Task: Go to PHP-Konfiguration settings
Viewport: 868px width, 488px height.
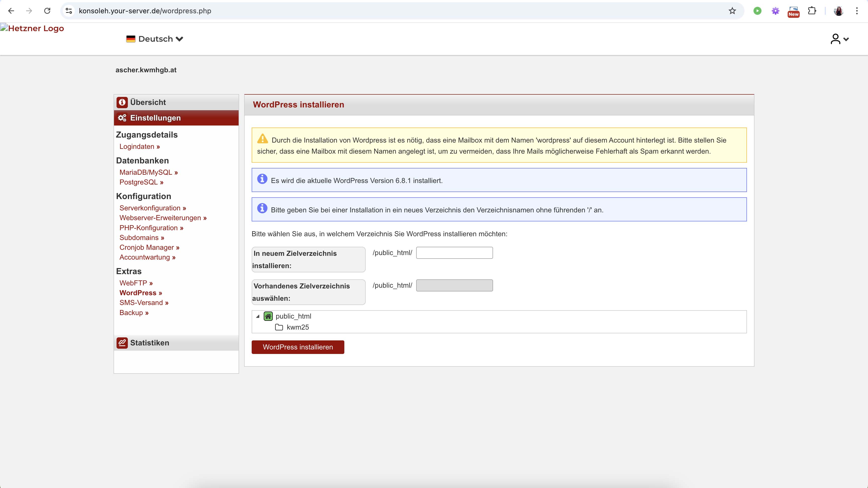Action: (x=151, y=228)
